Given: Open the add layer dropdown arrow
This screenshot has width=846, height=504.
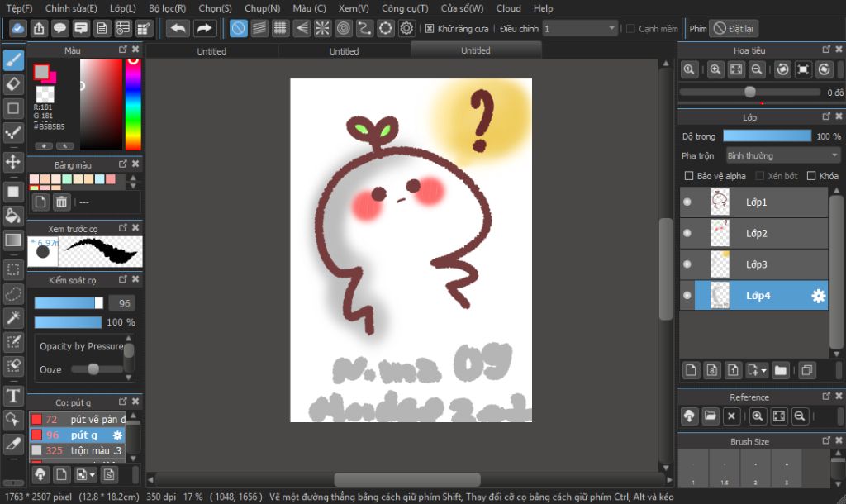Looking at the screenshot, I should tap(763, 371).
